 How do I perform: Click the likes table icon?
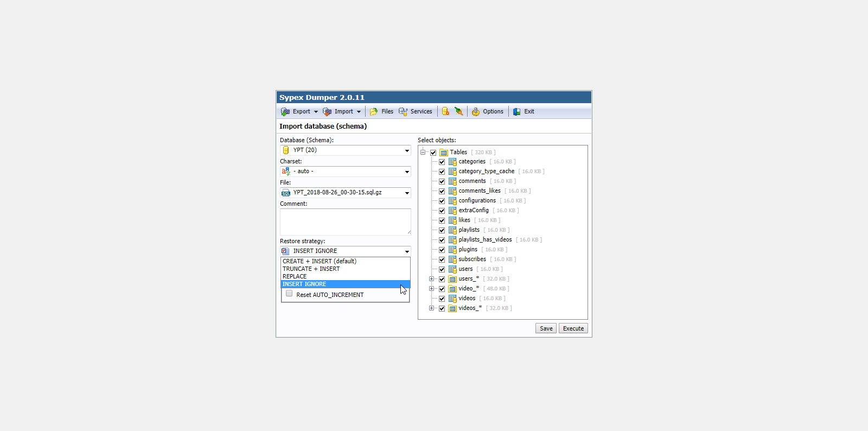[452, 220]
